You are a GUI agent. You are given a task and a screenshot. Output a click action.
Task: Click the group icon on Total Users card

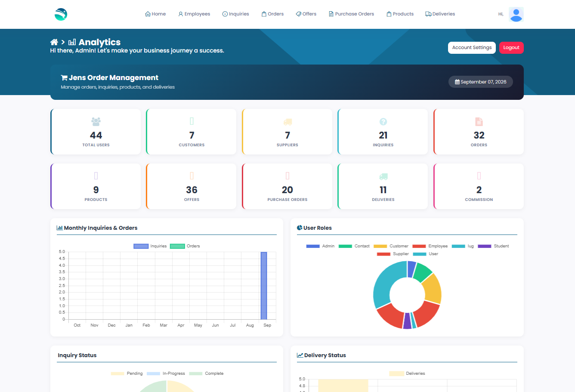[x=96, y=122]
